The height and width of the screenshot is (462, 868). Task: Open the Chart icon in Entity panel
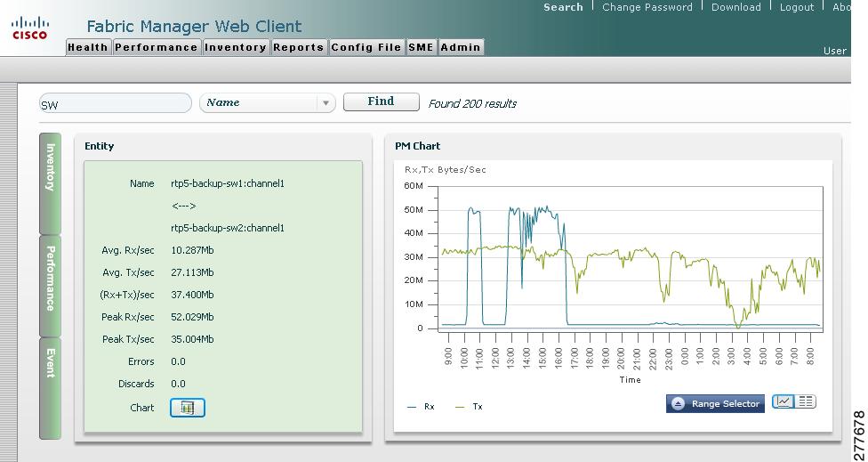(x=187, y=408)
